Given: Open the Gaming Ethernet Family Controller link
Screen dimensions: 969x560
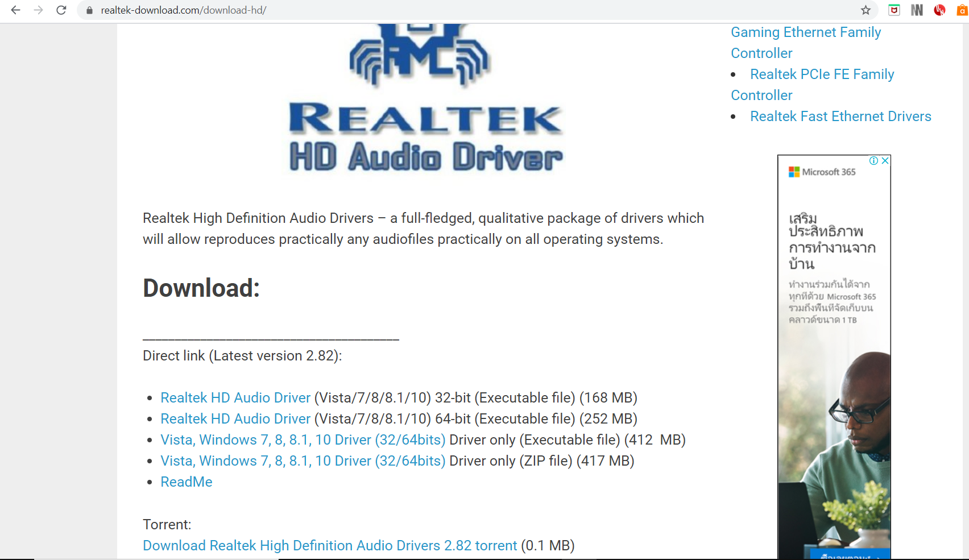Looking at the screenshot, I should pos(806,43).
